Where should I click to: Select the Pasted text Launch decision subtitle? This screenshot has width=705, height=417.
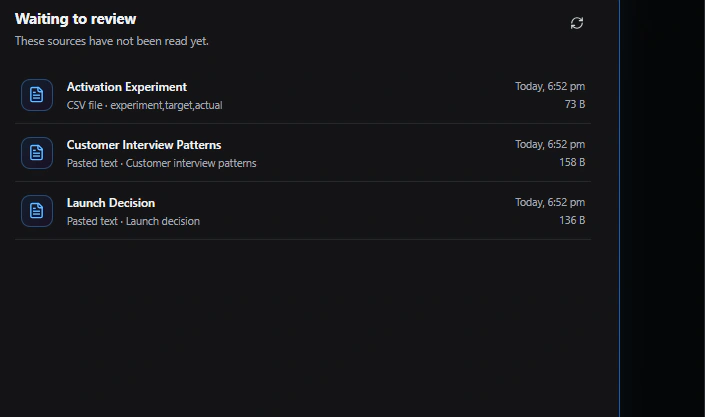coord(133,221)
